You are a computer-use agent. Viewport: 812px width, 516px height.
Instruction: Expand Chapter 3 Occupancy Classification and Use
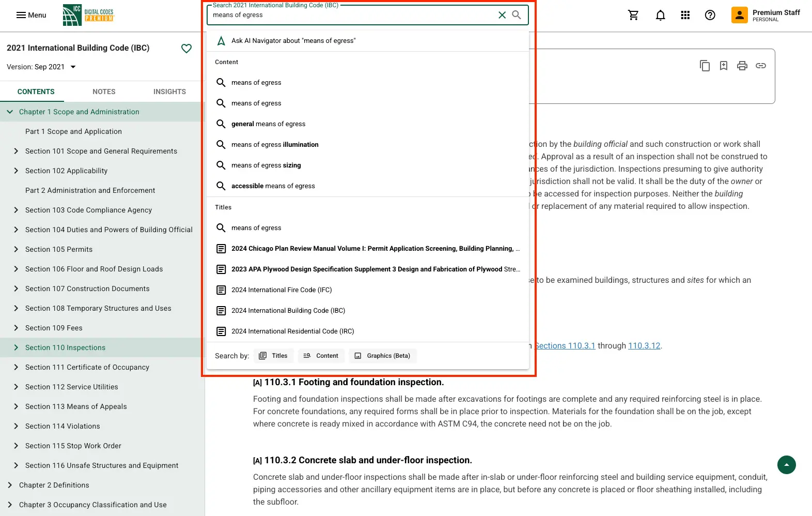10,505
